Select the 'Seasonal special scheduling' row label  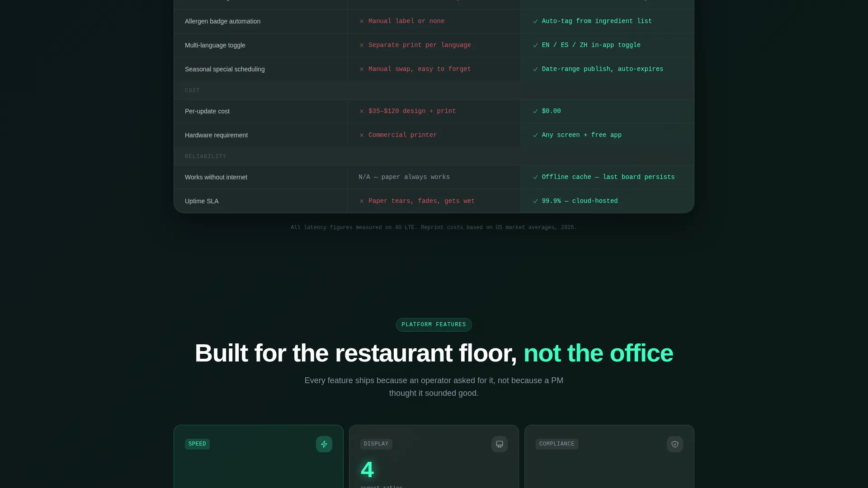[x=225, y=69]
